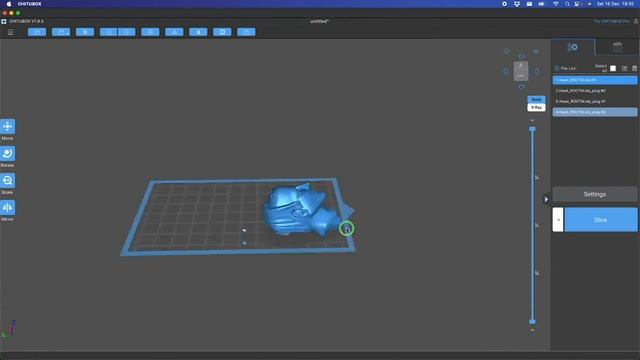Screen dimensions: 640x360
Task: Click the edit icon in File List header
Action: (x=624, y=69)
